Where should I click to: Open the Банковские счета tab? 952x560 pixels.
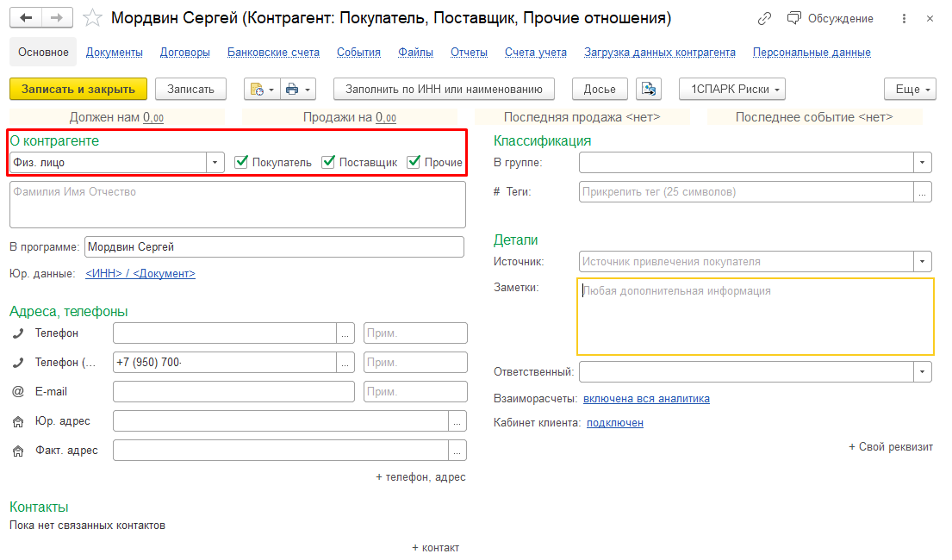pos(273,53)
